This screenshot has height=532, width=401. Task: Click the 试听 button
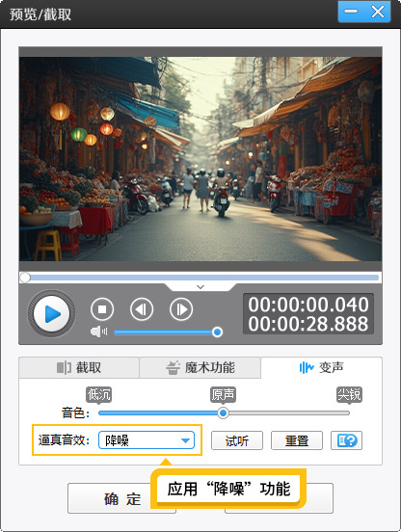click(x=237, y=440)
